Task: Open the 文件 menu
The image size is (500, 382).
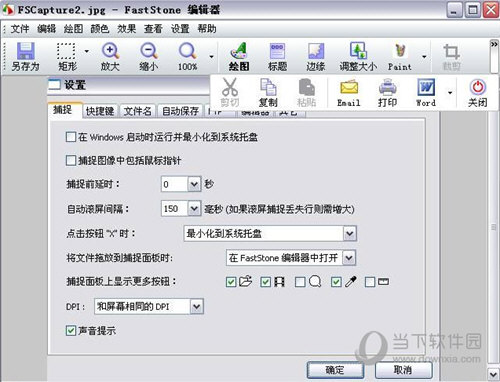Action: (20, 29)
